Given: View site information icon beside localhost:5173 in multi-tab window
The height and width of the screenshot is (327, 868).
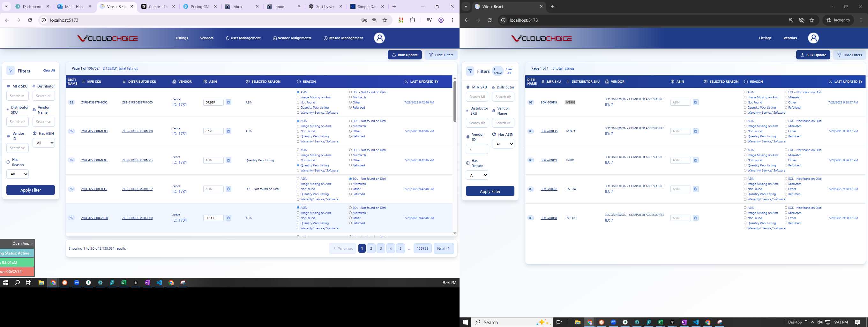Looking at the screenshot, I should (x=43, y=20).
